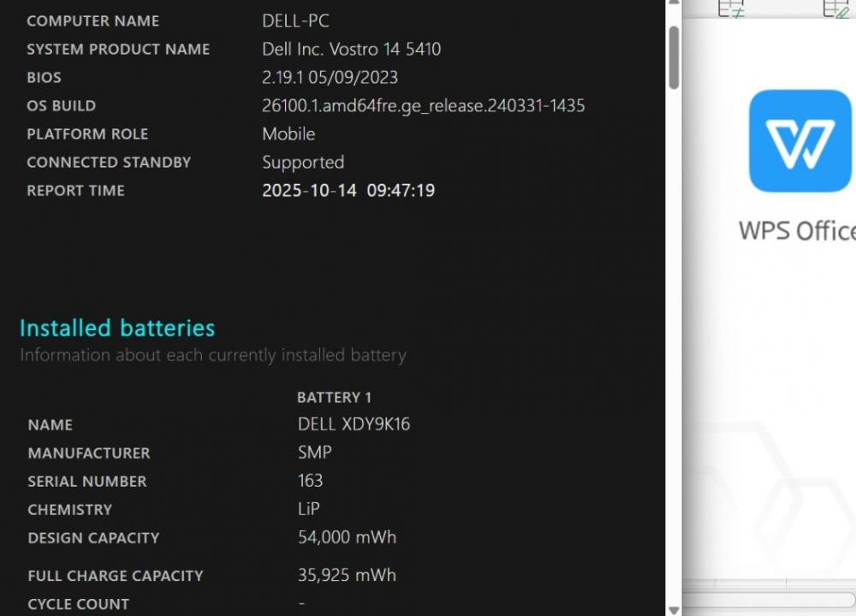Click the scrollbar down arrow of battery report
Image resolution: width=856 pixels, height=616 pixels.
pyautogui.click(x=674, y=611)
